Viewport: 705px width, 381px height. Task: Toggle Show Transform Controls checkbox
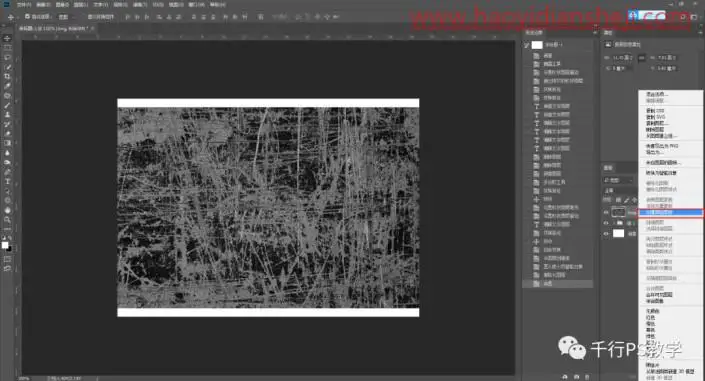(x=90, y=17)
